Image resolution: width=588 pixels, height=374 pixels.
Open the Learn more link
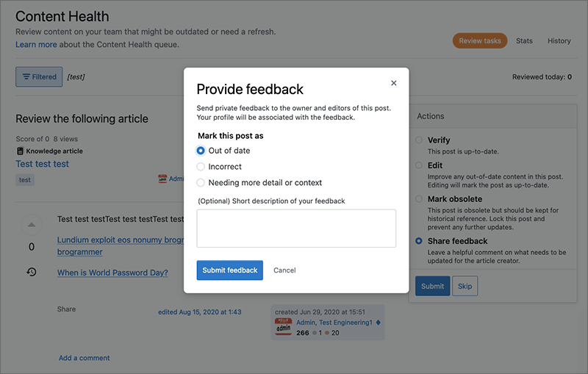pos(36,45)
